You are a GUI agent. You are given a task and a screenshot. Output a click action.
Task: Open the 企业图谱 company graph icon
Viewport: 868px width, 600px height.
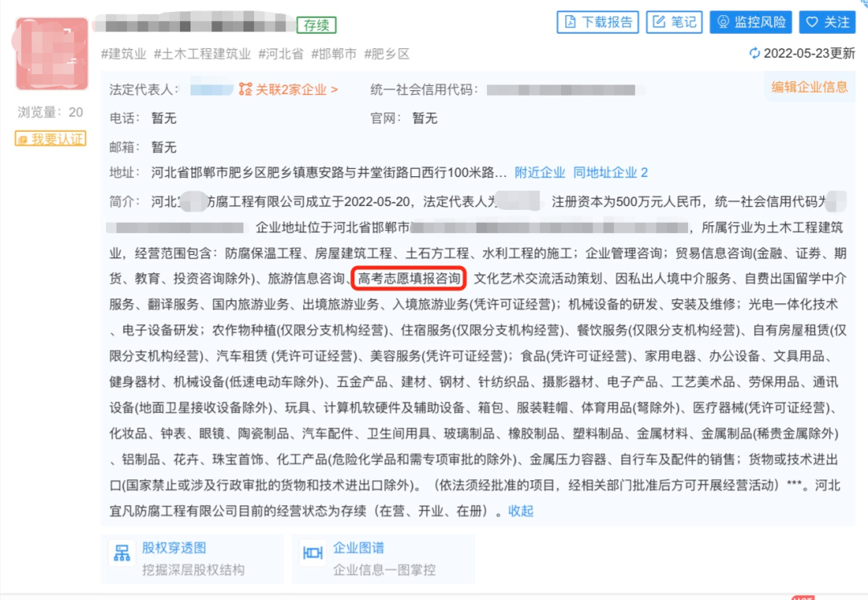point(312,553)
